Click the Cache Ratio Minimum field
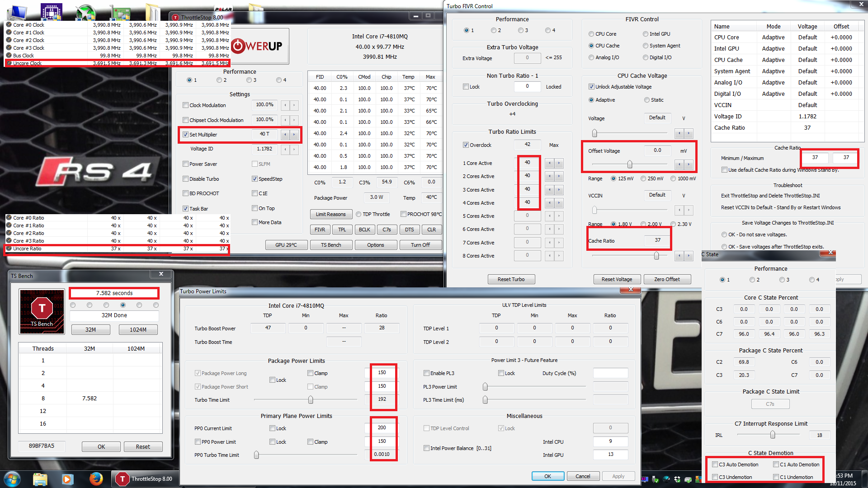Viewport: 868px width, 488px height. pos(815,158)
